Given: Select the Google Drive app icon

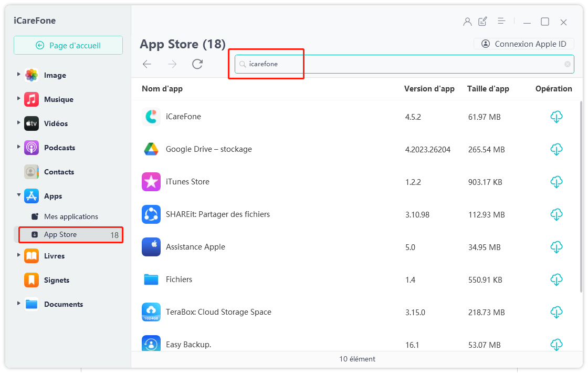Looking at the screenshot, I should click(151, 149).
